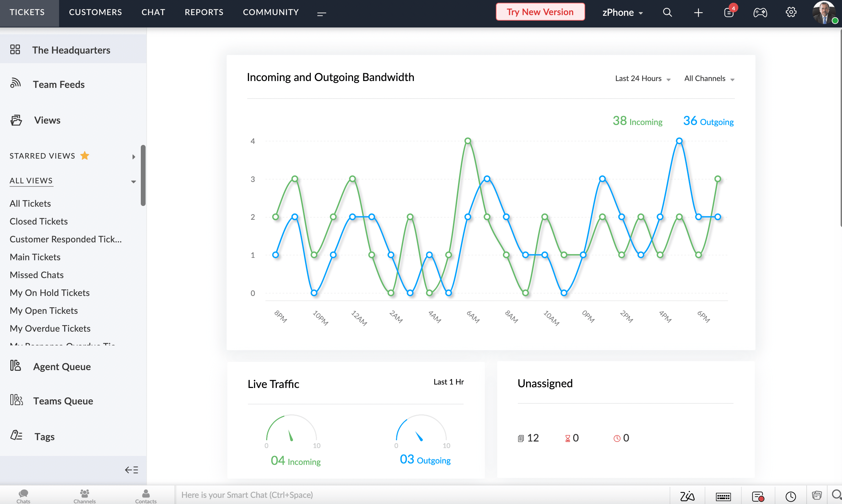Image resolution: width=842 pixels, height=504 pixels.
Task: Switch to the Community tab
Action: pyautogui.click(x=271, y=12)
